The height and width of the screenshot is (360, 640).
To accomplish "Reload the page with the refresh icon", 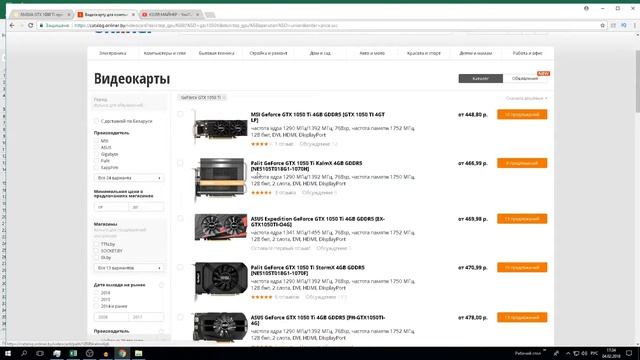I will pos(31,25).
